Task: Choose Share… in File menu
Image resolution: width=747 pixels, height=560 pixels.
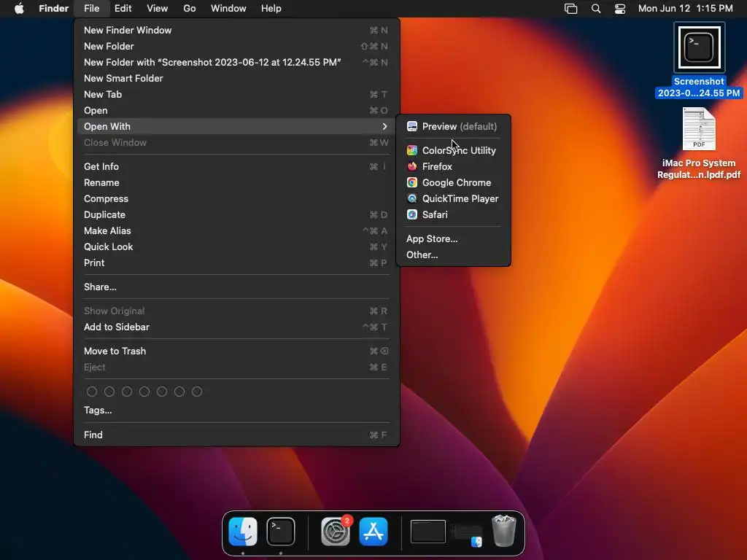Action: point(236,287)
